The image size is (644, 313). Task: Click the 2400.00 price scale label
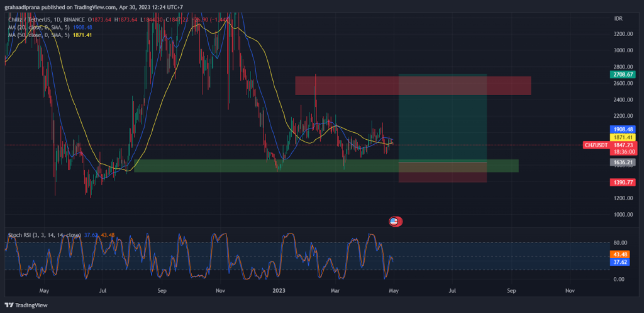pos(623,100)
